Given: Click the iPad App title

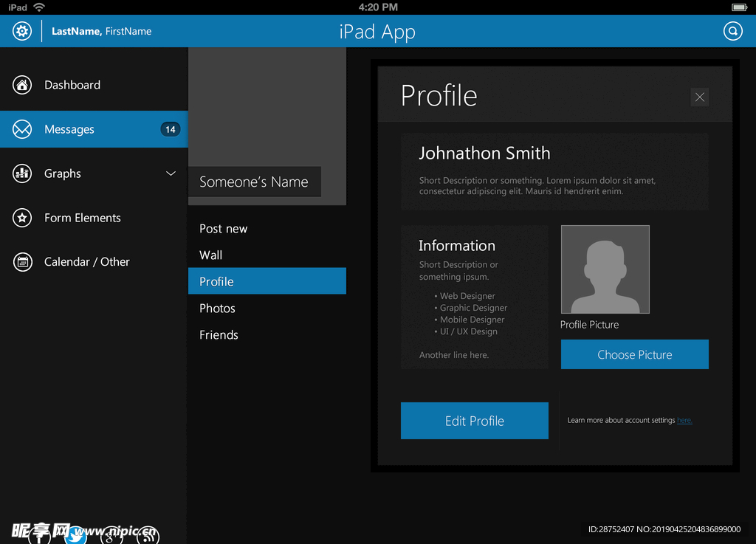Looking at the screenshot, I should [377, 32].
